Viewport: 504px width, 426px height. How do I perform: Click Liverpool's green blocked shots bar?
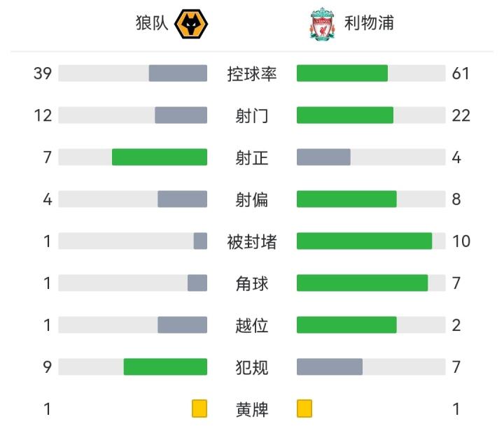point(364,241)
